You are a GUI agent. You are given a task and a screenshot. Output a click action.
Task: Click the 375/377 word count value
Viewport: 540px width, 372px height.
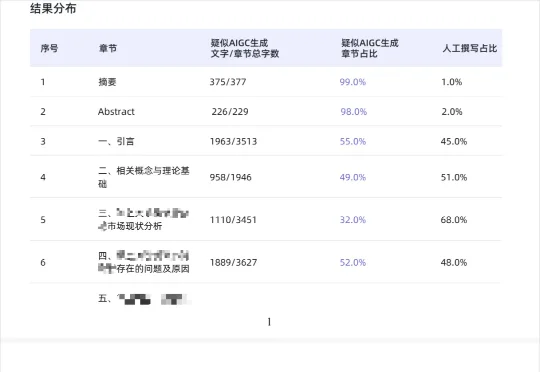coord(228,82)
